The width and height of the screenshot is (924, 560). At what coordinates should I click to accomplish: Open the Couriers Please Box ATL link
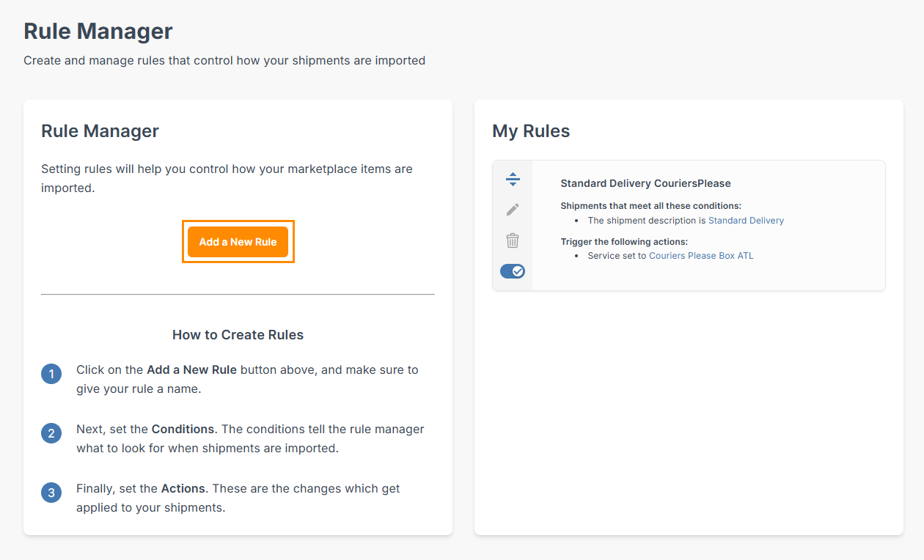[x=701, y=256]
